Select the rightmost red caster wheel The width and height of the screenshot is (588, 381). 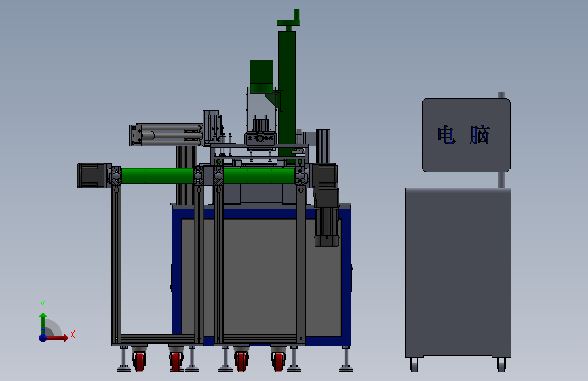(x=278, y=361)
